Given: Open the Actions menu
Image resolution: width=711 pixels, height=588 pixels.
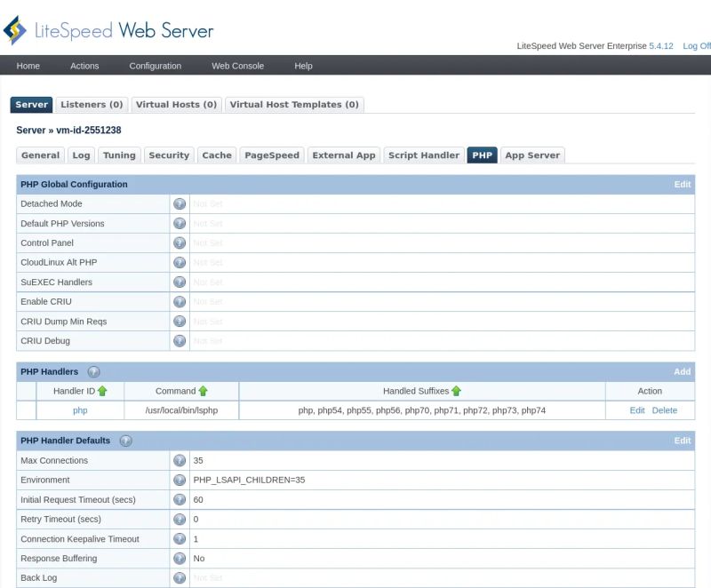Looking at the screenshot, I should coord(84,66).
